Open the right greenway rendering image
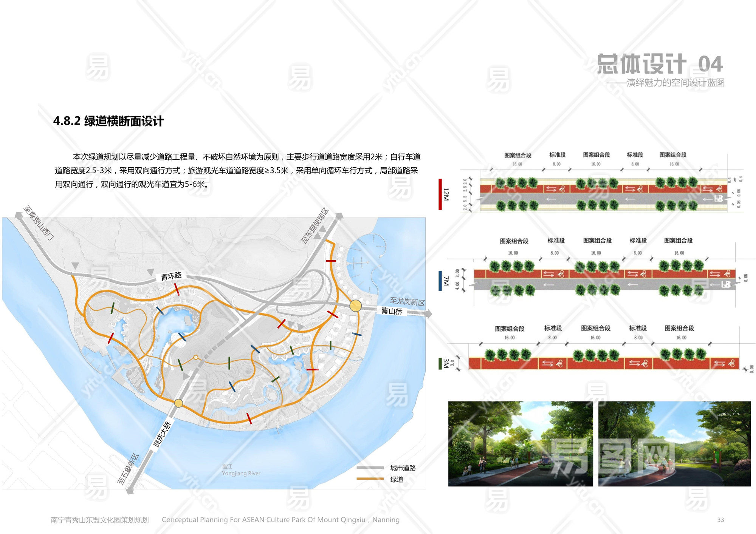Screen dimensions: 756x534 coord(674,444)
